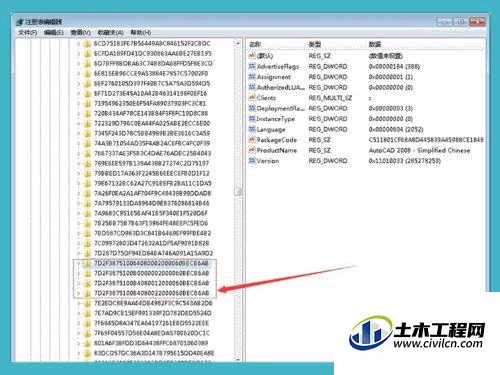Click folder icon of highlighted key 7D2F387510064080
The image size is (500, 375).
pos(87,263)
